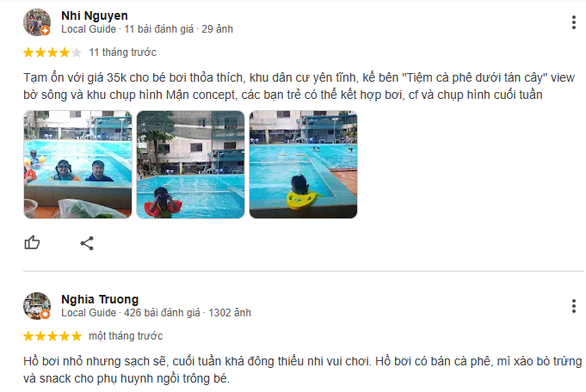
Task: Open Nghia Truong's profile name link
Action: [100, 299]
